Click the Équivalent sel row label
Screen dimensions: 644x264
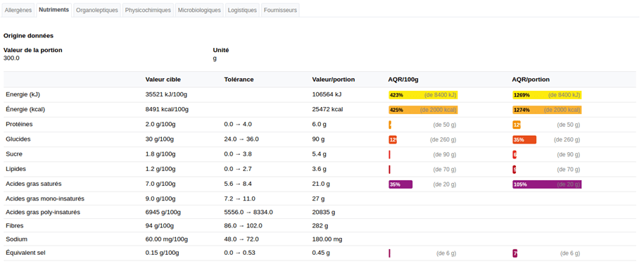point(25,253)
